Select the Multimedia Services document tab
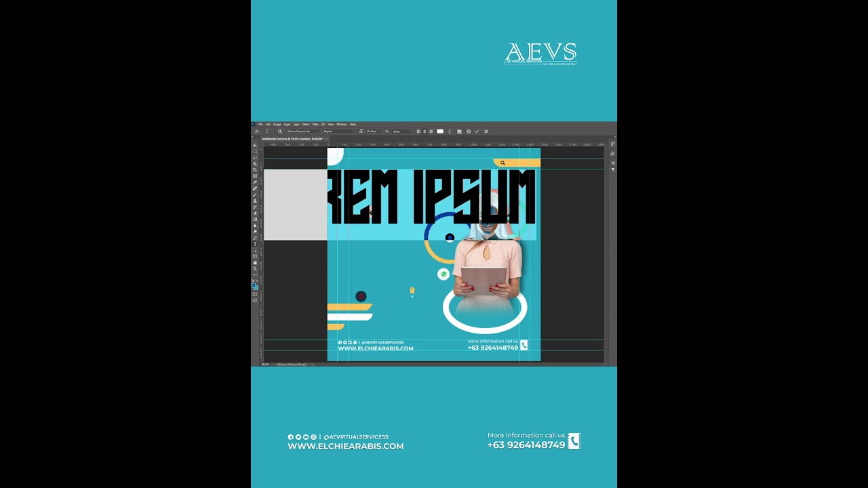 [294, 138]
